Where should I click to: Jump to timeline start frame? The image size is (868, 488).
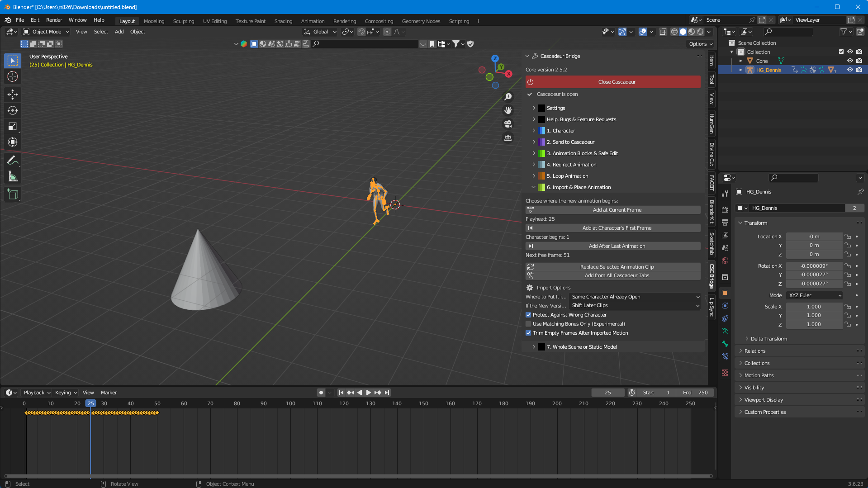click(x=341, y=393)
